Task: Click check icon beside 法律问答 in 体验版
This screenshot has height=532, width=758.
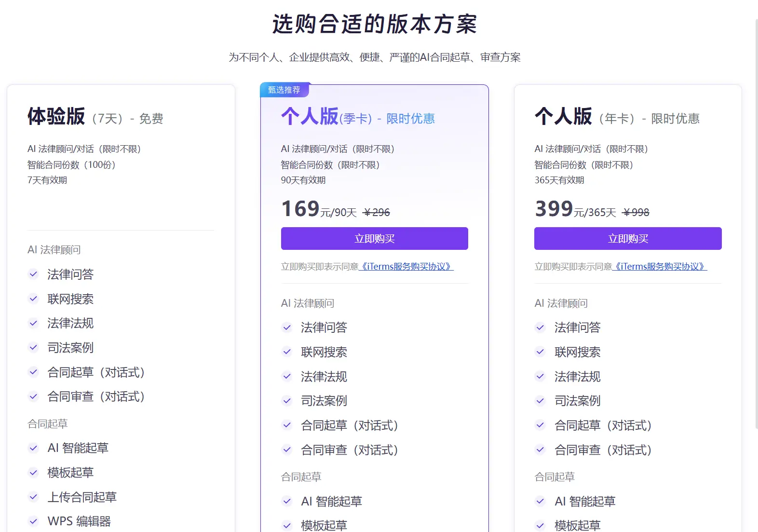Action: click(33, 274)
